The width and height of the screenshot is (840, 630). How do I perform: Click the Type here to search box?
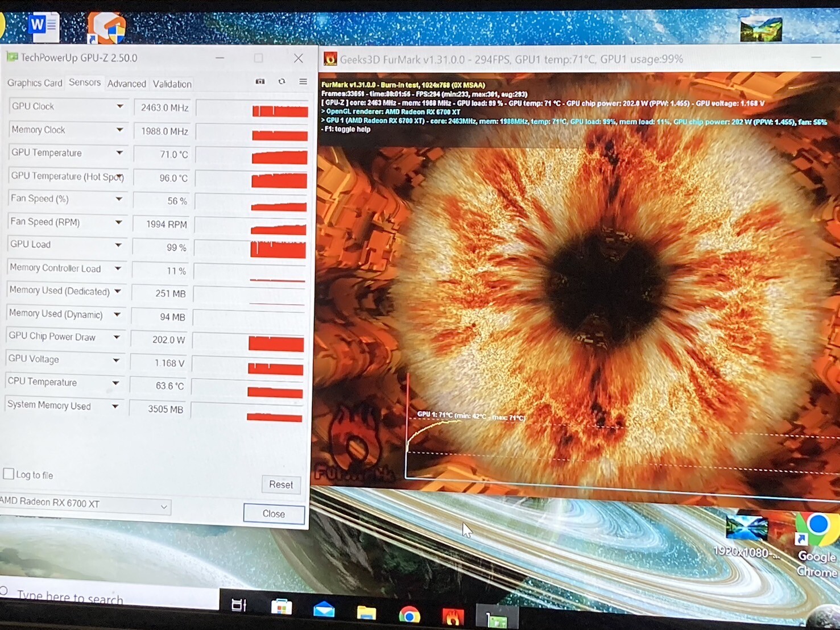tap(108, 597)
